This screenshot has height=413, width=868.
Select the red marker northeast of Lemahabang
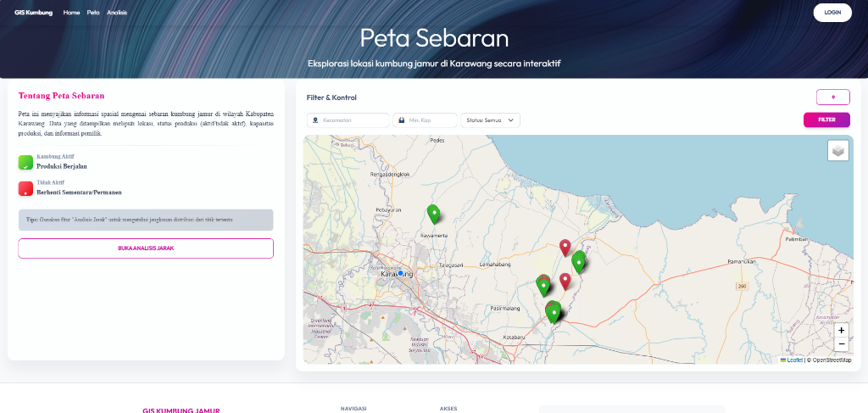[x=565, y=248]
